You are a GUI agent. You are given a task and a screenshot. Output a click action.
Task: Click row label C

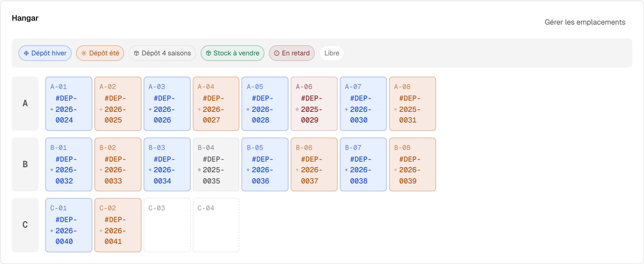(25, 225)
